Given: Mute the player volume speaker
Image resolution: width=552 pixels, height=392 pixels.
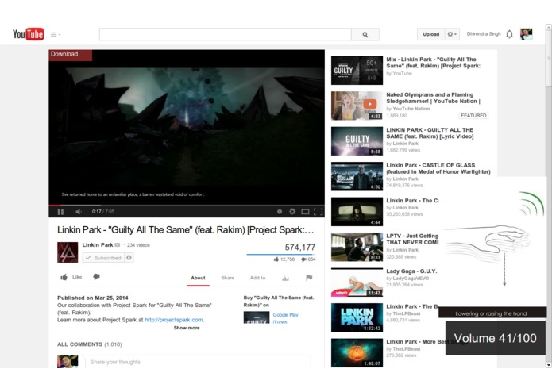Looking at the screenshot, I should 79,212.
